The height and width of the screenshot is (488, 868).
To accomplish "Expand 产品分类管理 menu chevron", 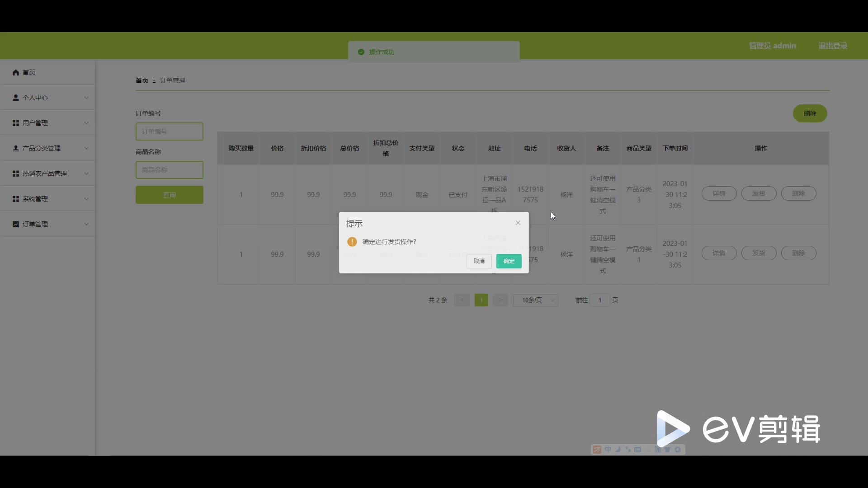I will coord(86,148).
